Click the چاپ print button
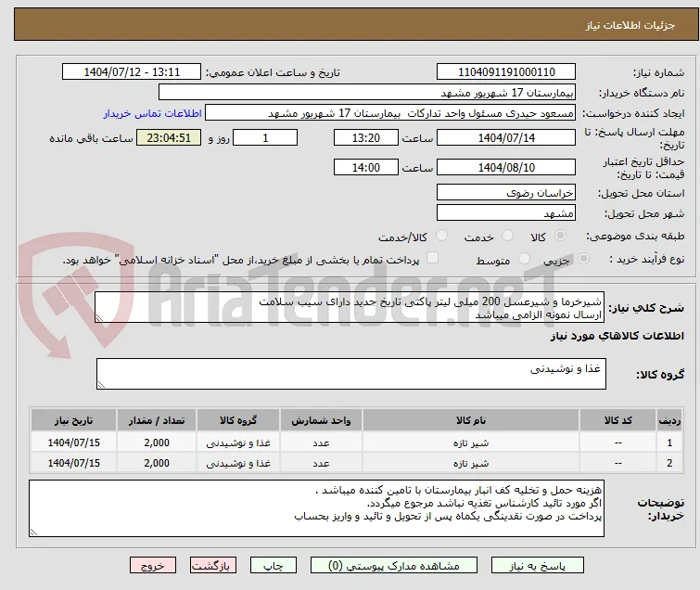The width and height of the screenshot is (700, 590). coord(274,566)
